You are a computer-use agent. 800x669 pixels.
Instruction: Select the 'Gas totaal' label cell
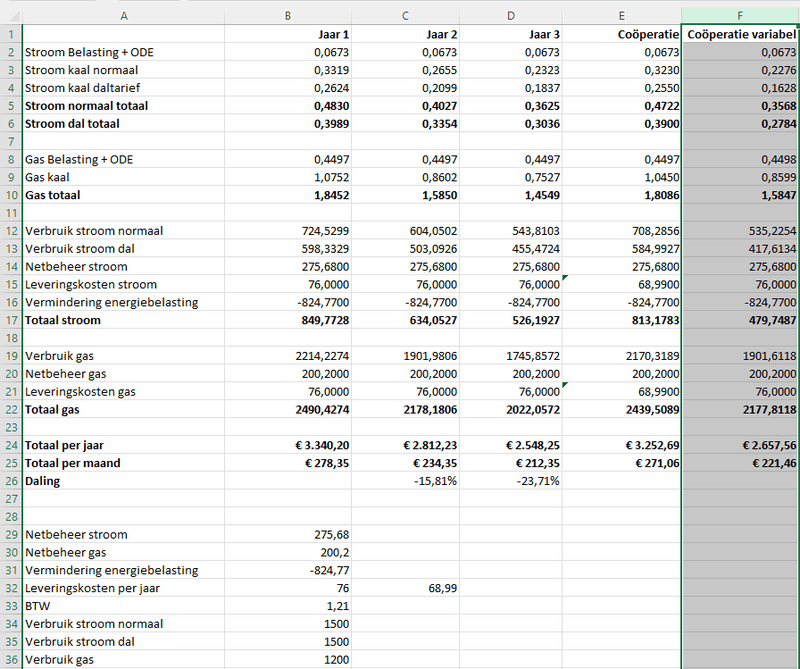click(x=123, y=195)
